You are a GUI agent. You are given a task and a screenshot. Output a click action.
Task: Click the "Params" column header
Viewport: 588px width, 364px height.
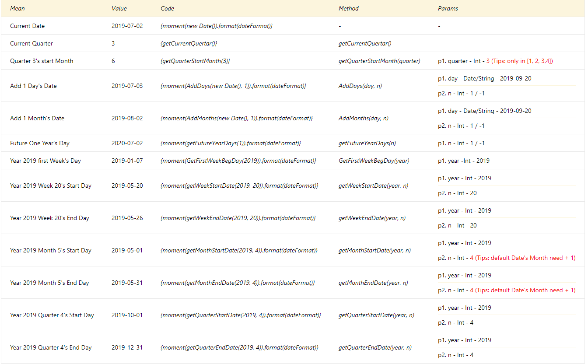pos(448,8)
